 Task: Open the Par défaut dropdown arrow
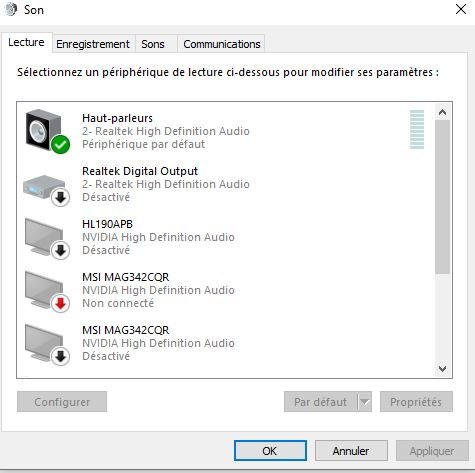pos(365,402)
